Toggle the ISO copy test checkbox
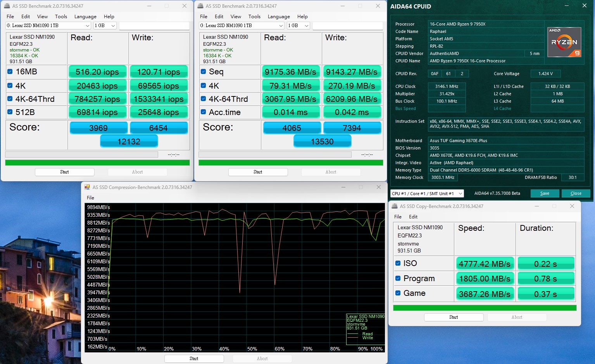595x364 pixels. (x=398, y=263)
